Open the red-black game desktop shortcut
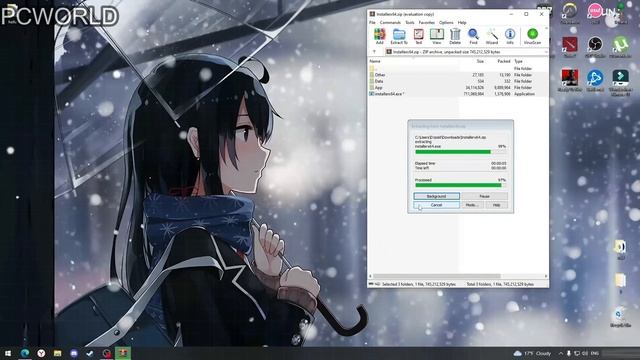640x360 pixels. (569, 80)
